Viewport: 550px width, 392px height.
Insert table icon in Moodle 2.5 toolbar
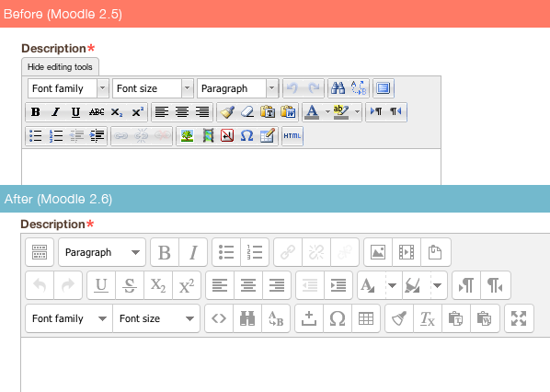coord(268,136)
